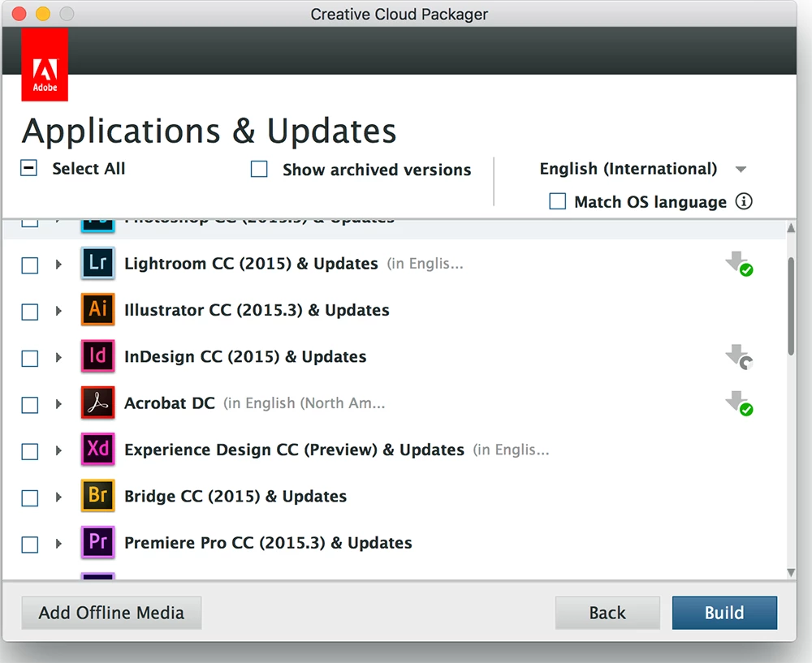
Task: Expand Lightroom CC (2015) & Updates row
Action: (58, 265)
